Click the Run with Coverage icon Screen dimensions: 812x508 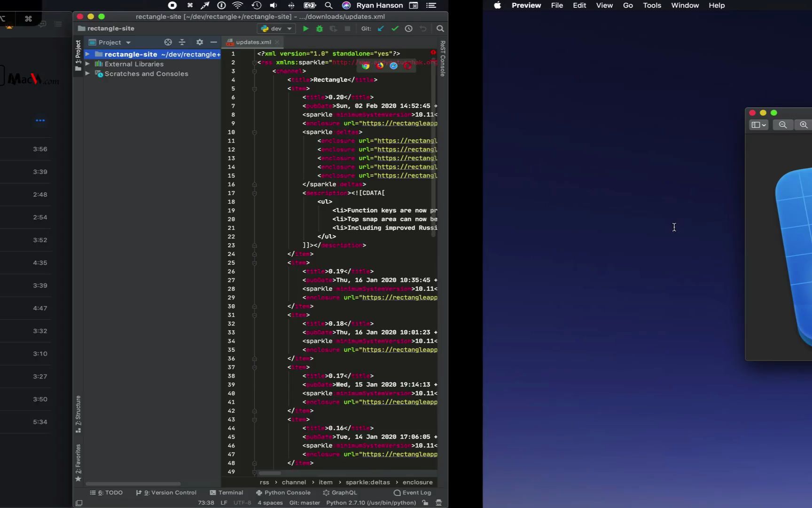(333, 29)
